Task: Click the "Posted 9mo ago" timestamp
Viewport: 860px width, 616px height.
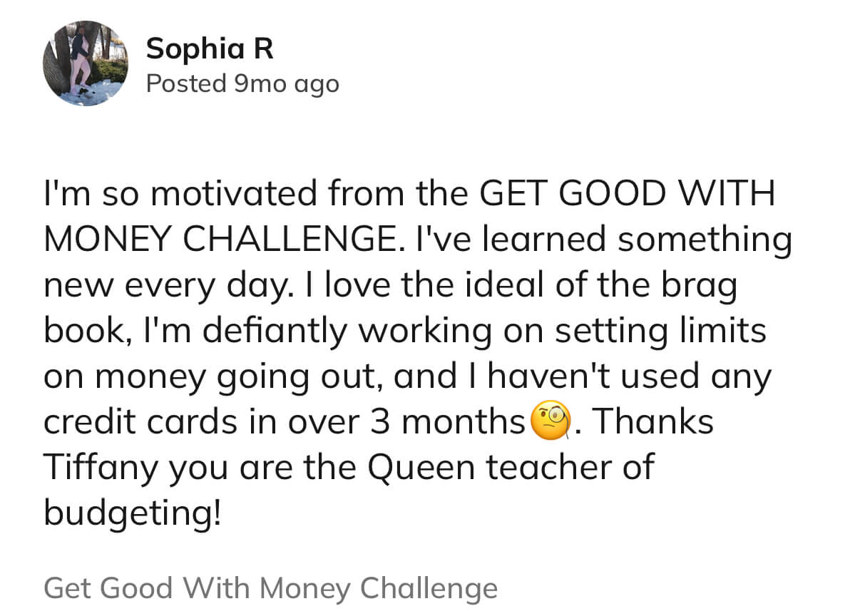Action: coord(242,83)
